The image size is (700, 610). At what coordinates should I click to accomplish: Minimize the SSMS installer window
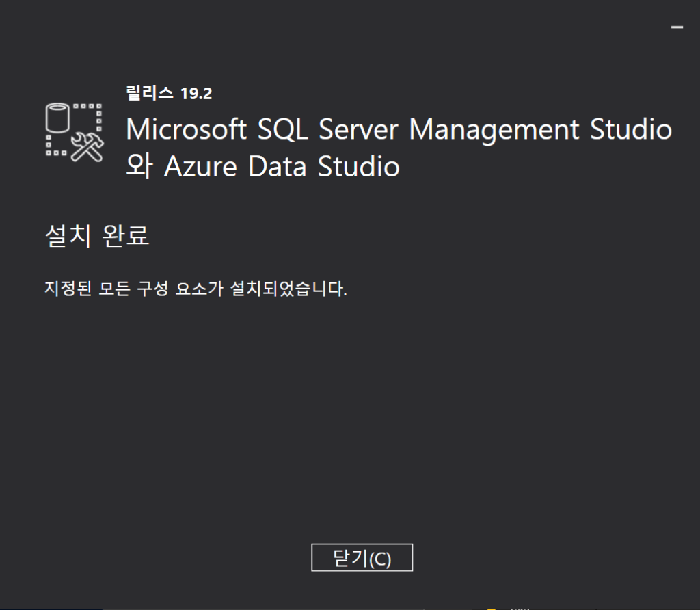tap(677, 27)
